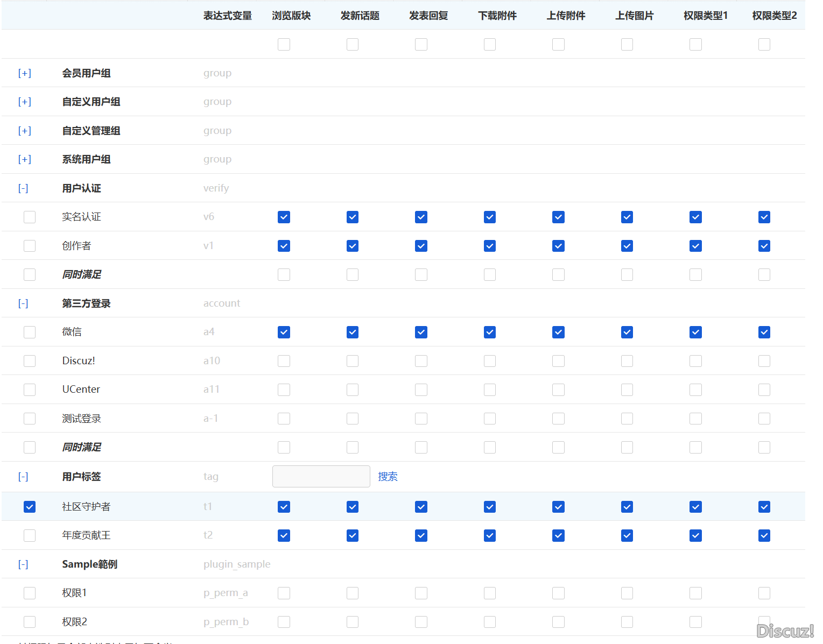Image resolution: width=823 pixels, height=644 pixels.
Task: Collapse the 用户标签 section
Action: 23,476
